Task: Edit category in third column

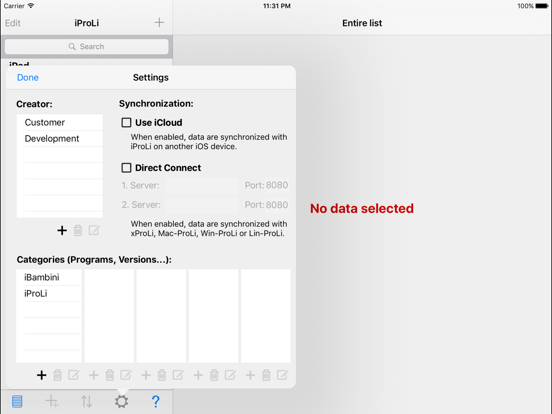Action: [178, 375]
